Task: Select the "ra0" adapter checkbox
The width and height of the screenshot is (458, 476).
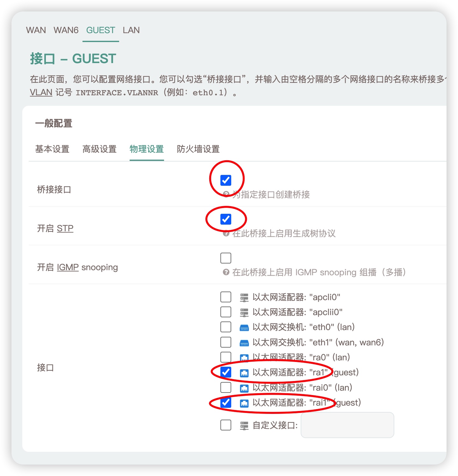Action: 226,357
